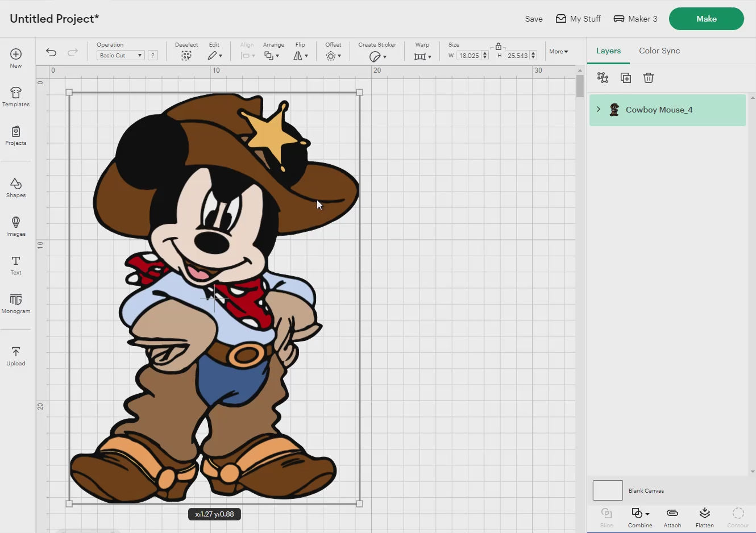The height and width of the screenshot is (533, 756).
Task: Click the Cowboy Mouse_4 layer thumbnail
Action: pyautogui.click(x=614, y=110)
